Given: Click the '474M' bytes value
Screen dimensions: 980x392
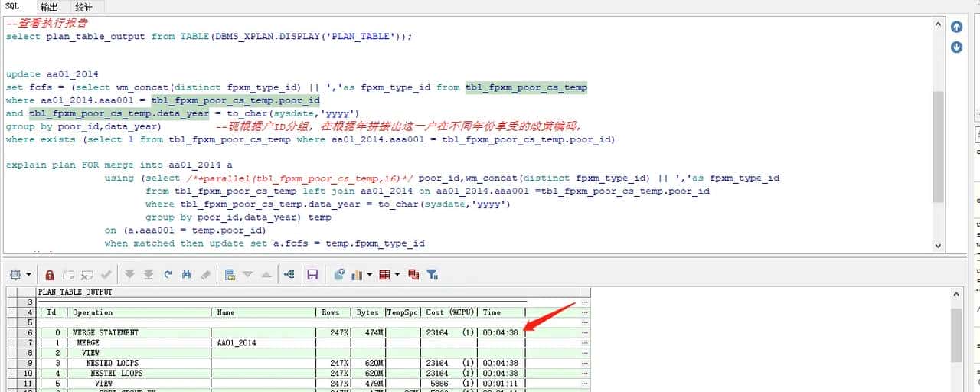Looking at the screenshot, I should 374,333.
